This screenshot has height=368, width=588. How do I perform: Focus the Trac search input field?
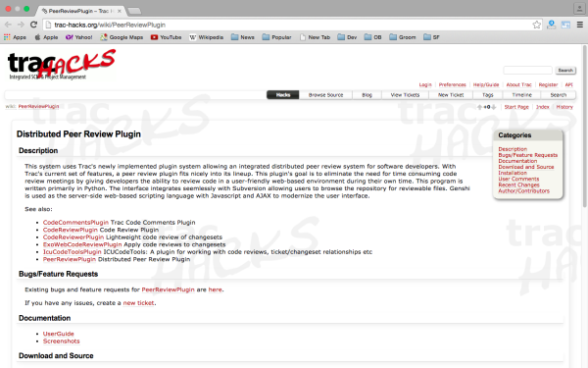(x=527, y=71)
